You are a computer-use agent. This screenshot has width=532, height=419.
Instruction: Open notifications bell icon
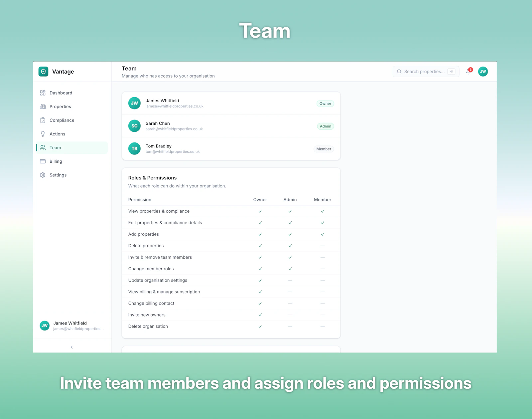(468, 72)
